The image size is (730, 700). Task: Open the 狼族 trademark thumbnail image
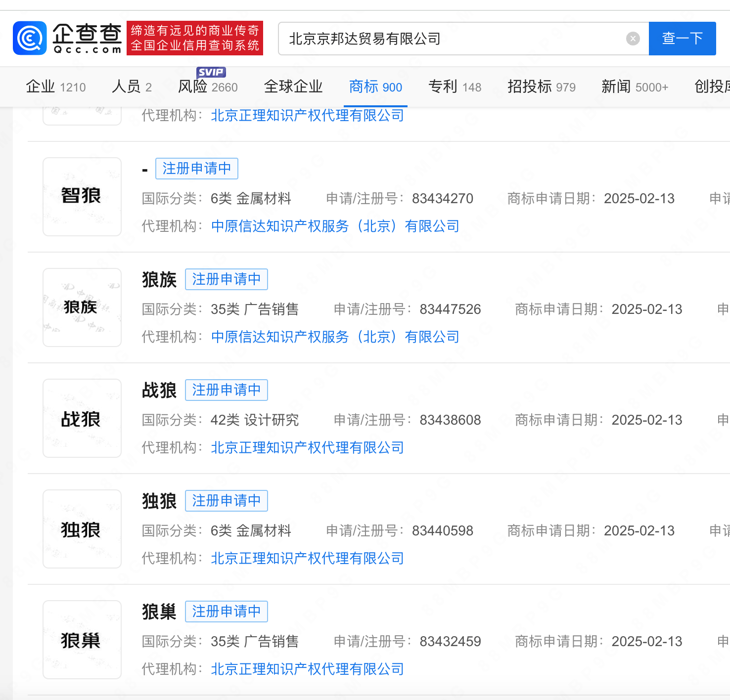pyautogui.click(x=82, y=307)
